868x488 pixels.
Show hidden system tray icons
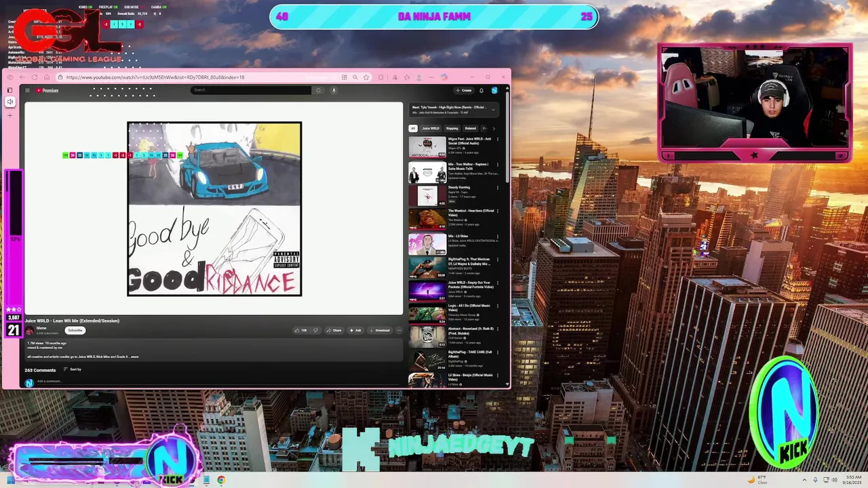point(804,480)
